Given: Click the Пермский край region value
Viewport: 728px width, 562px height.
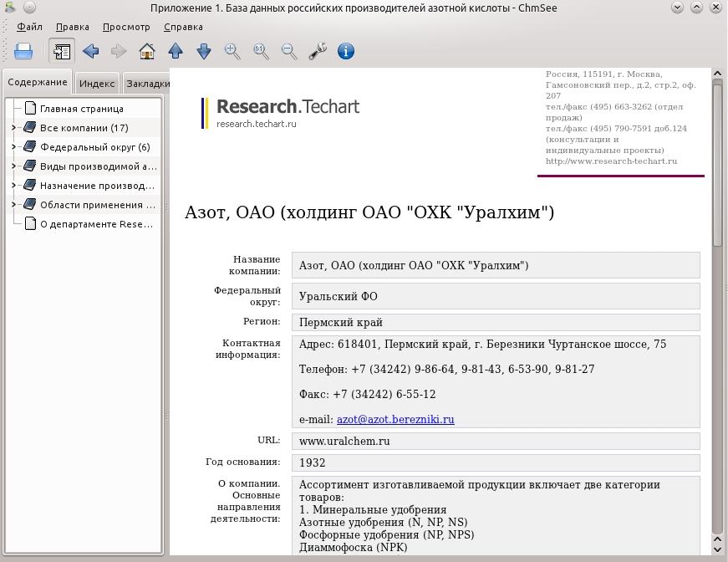Looking at the screenshot, I should [x=341, y=322].
